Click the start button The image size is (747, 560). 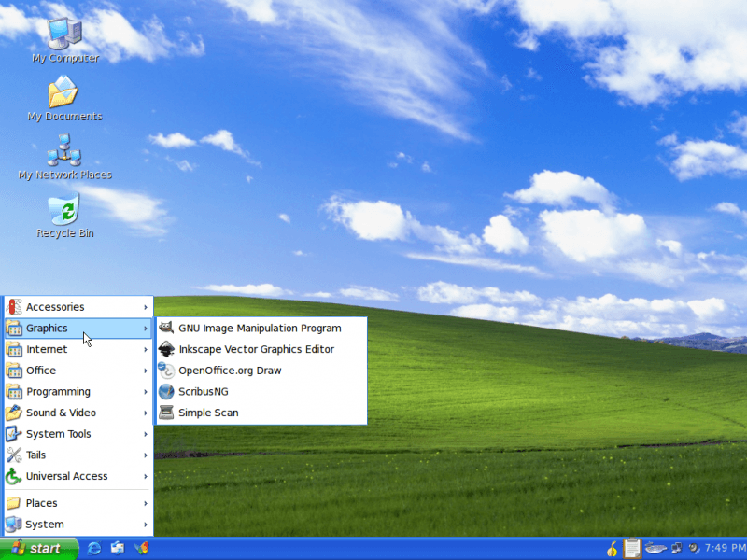coord(39,549)
